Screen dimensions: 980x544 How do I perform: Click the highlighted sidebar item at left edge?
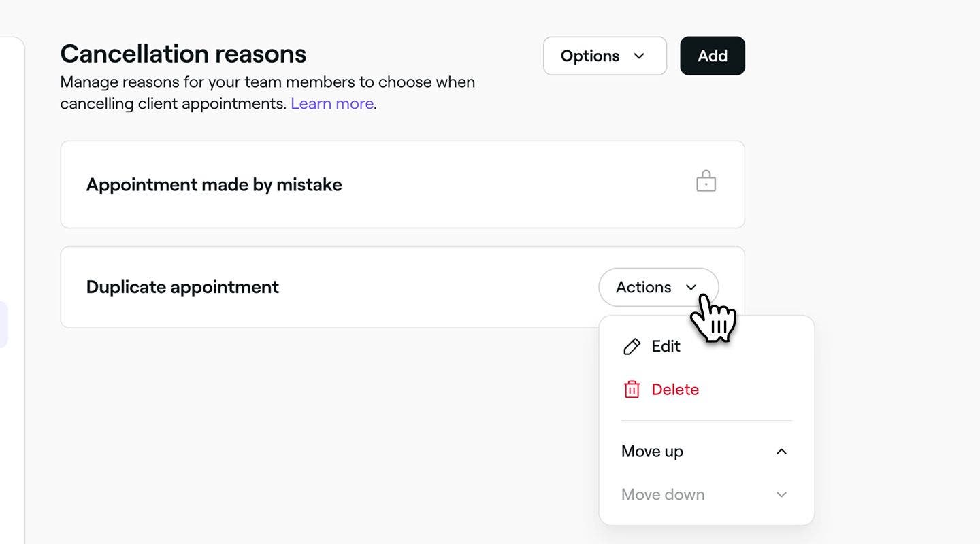3,325
